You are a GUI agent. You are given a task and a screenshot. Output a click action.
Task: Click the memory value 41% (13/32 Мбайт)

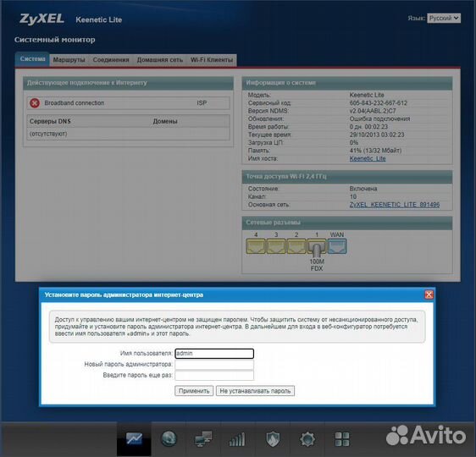[375, 151]
